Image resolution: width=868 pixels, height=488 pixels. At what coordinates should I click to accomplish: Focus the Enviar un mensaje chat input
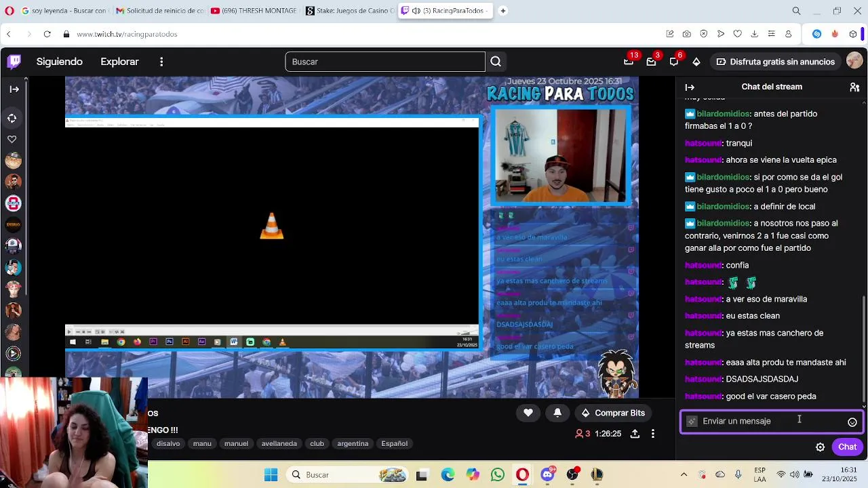(x=772, y=421)
